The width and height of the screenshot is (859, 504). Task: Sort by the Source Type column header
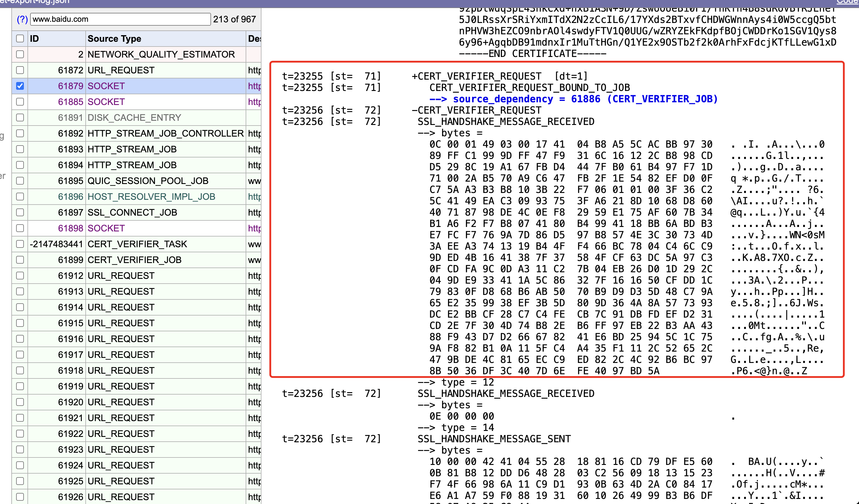coord(114,38)
